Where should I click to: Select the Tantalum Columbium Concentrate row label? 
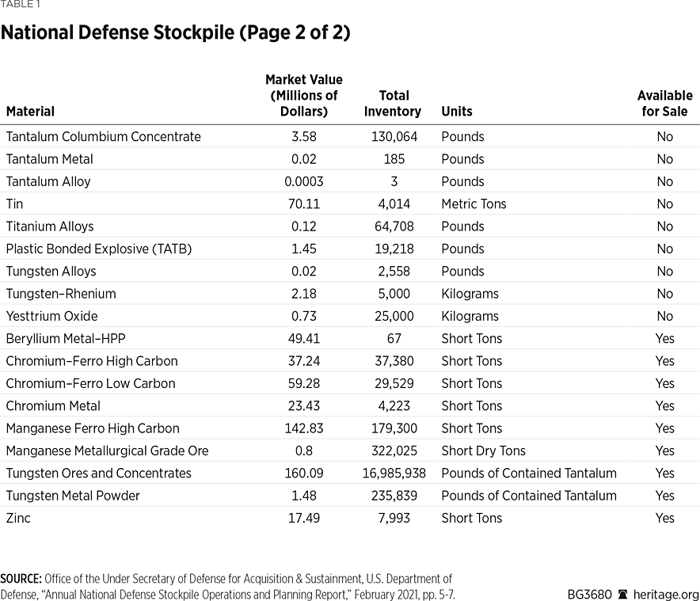tap(103, 137)
